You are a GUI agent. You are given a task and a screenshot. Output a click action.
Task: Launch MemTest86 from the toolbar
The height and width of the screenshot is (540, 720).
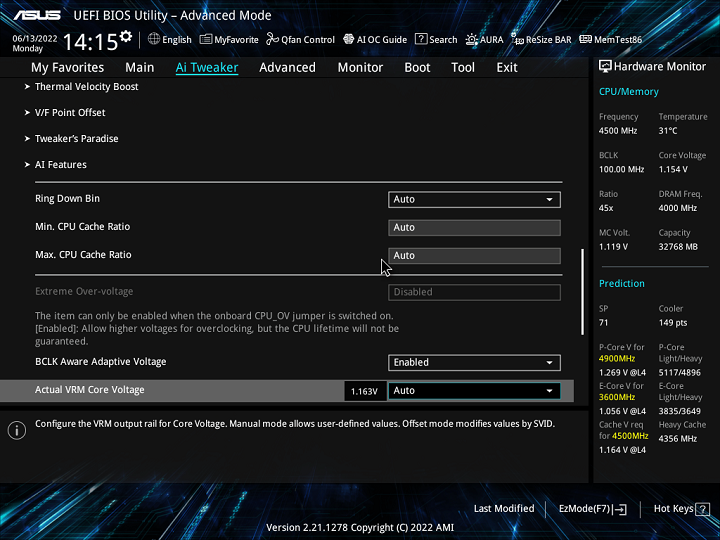610,40
